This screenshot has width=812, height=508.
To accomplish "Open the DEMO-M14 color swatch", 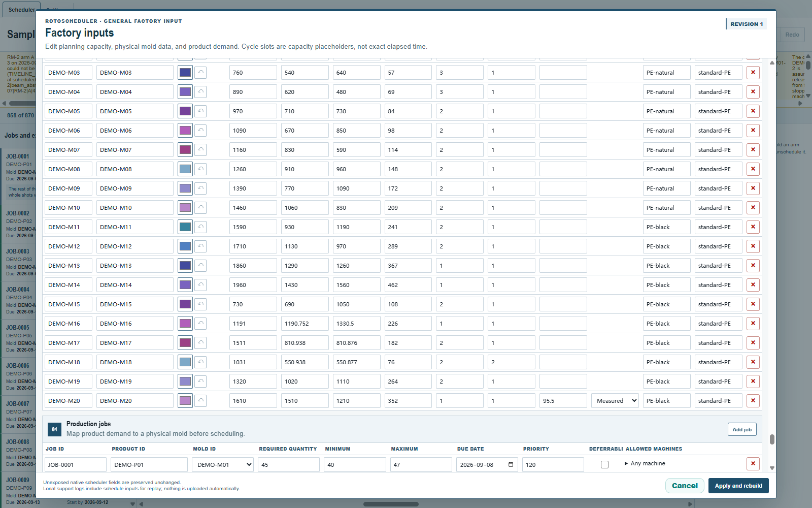I will [185, 285].
